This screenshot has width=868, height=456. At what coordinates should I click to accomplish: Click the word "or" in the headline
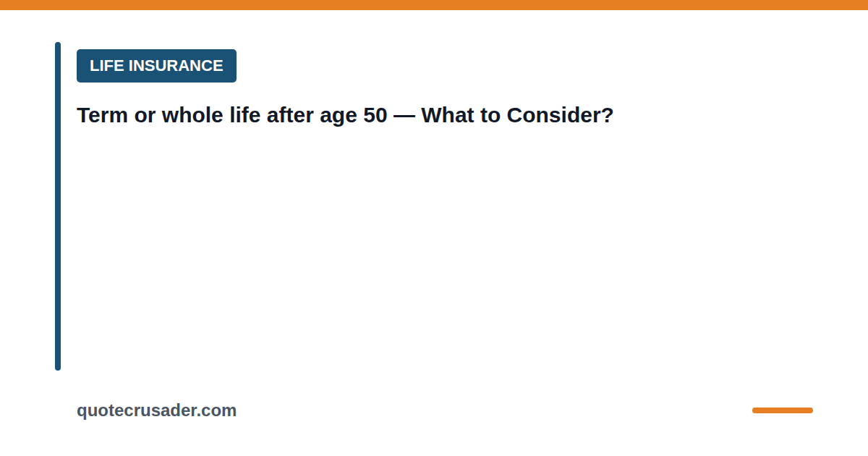point(145,117)
